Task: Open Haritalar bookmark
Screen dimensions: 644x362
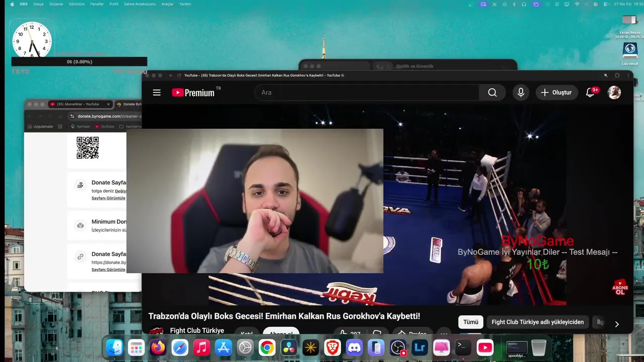Action: click(80, 127)
